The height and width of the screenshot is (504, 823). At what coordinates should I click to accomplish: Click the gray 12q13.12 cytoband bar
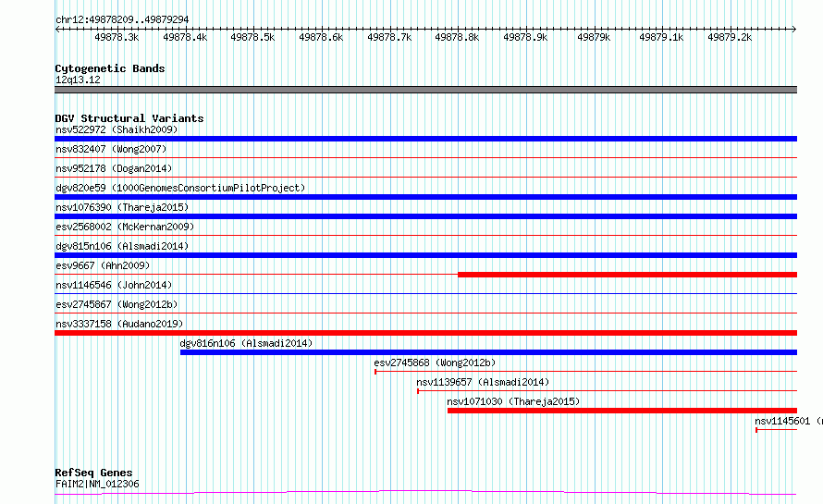tap(425, 90)
